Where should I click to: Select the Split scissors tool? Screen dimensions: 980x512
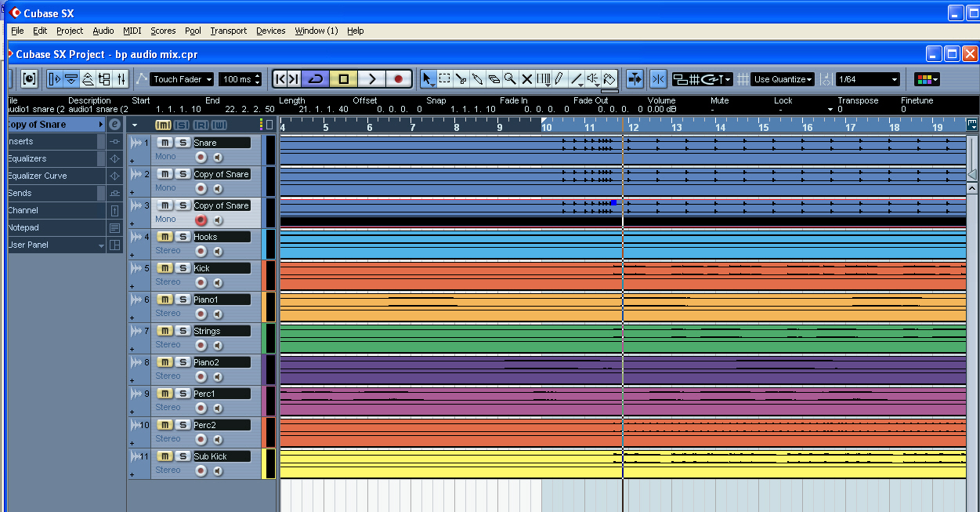pyautogui.click(x=461, y=79)
